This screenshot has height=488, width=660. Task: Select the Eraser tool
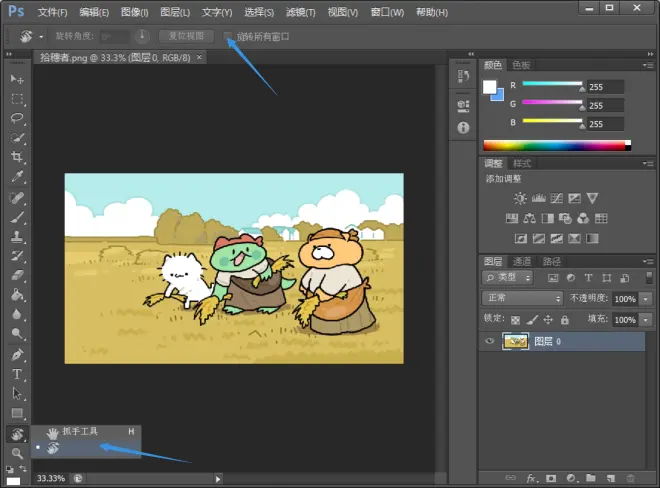point(17,275)
